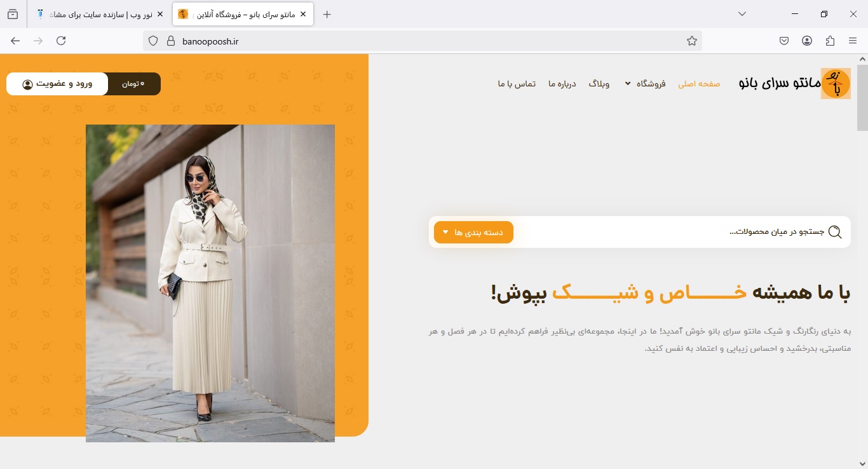This screenshot has width=868, height=469.
Task: Open the list all tabs chevron
Action: point(742,14)
